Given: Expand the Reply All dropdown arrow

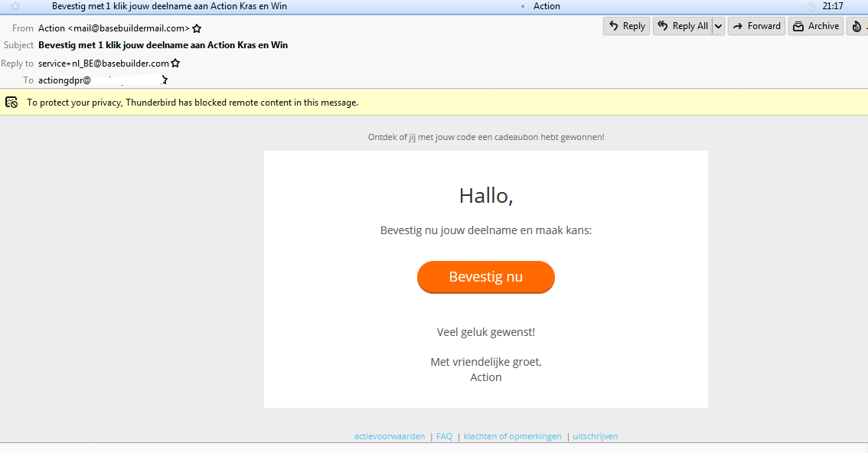Looking at the screenshot, I should (x=718, y=26).
